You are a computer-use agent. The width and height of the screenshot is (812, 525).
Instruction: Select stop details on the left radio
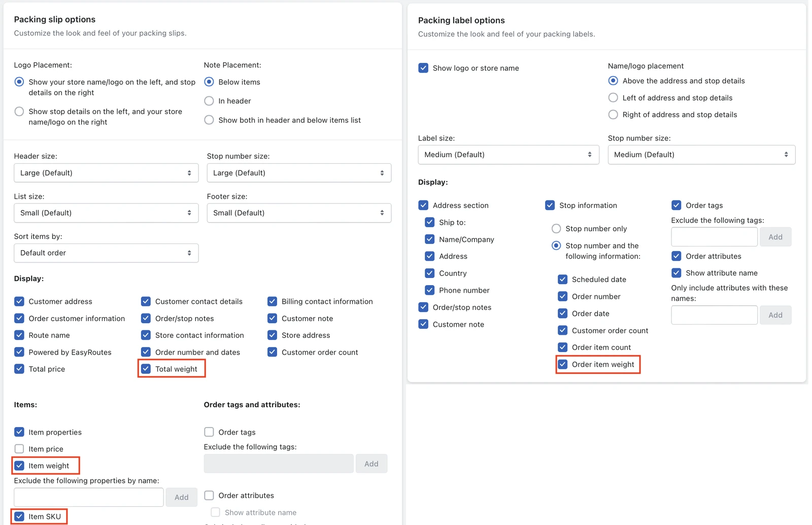[19, 111]
